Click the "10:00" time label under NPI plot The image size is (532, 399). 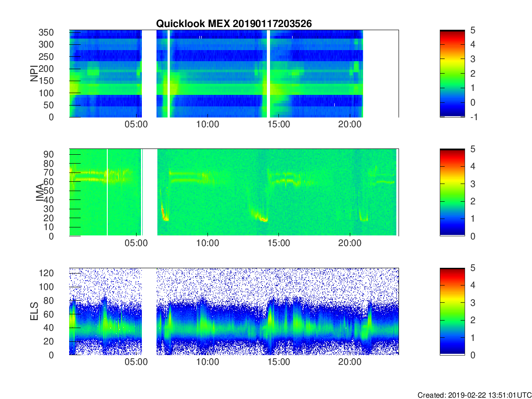coord(207,125)
